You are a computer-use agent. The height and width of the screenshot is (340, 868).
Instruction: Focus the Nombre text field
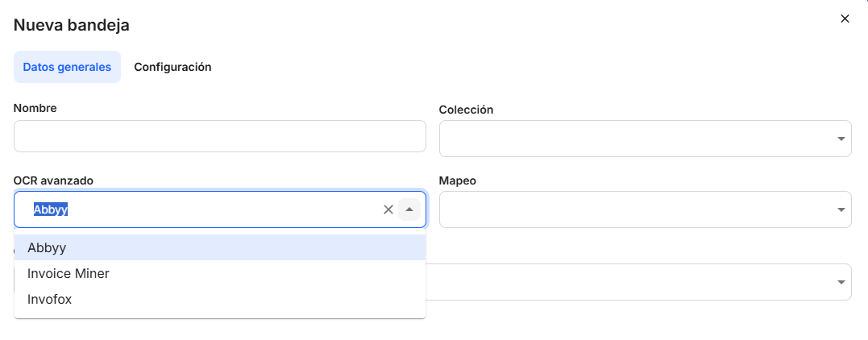(x=219, y=136)
